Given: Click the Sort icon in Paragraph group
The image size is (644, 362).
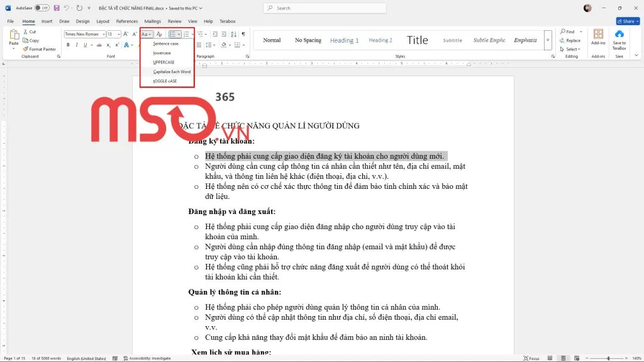Looking at the screenshot, I should pyautogui.click(x=234, y=34).
